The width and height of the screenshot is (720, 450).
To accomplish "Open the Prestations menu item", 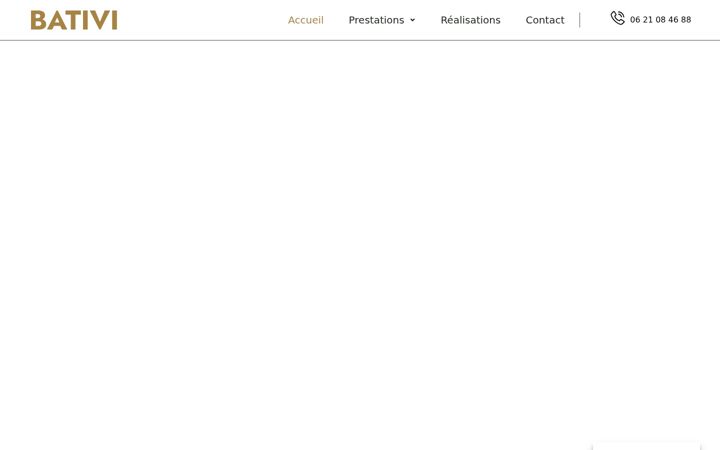I will (x=376, y=20).
